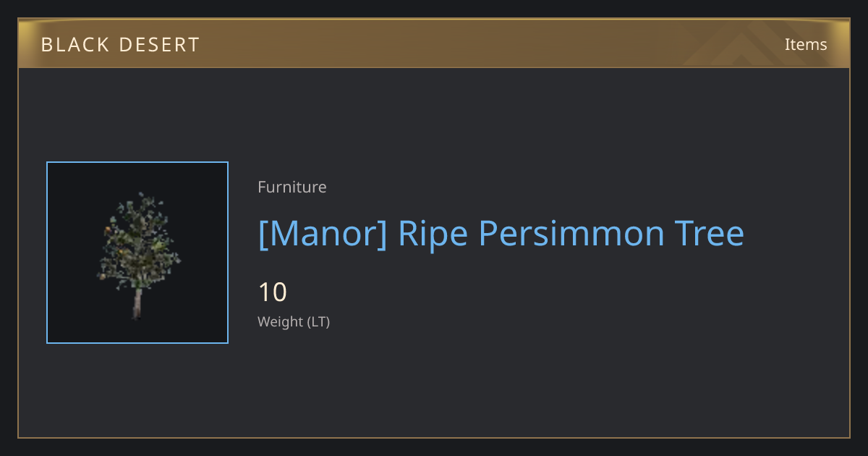
Task: Click the orange fruit on the tree icon
Action: pos(108,229)
